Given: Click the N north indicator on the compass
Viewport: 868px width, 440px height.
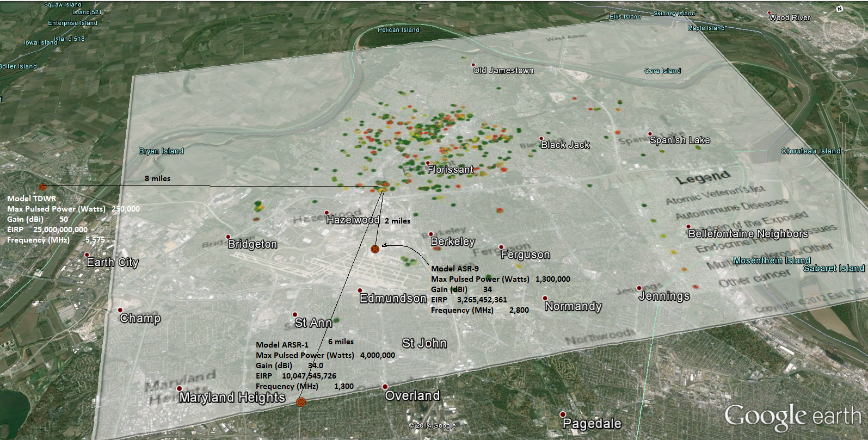Looking at the screenshot, I should [x=840, y=9].
